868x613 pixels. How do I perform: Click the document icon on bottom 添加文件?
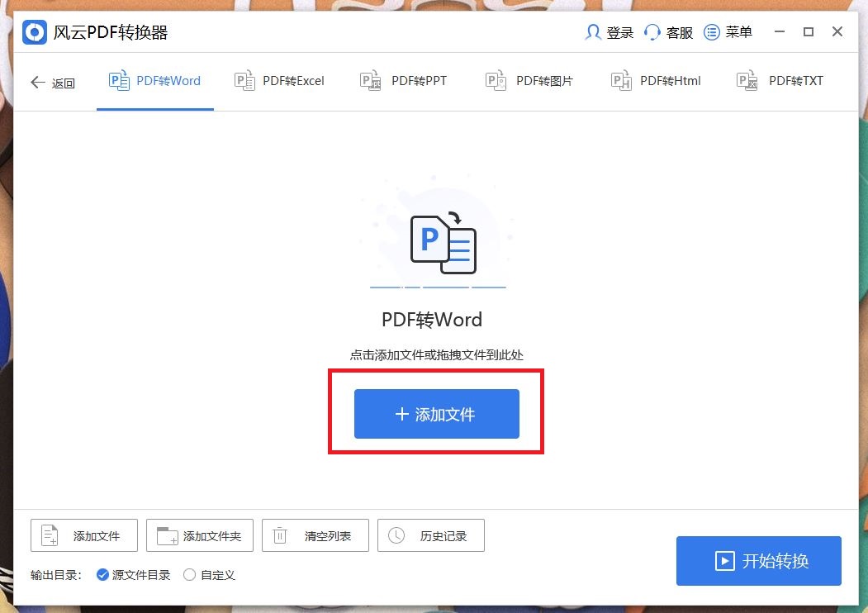[x=50, y=535]
